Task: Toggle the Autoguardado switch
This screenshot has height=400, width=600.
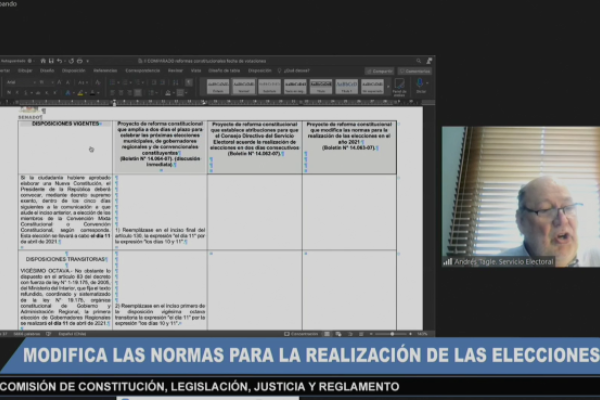Action: [x=30, y=61]
